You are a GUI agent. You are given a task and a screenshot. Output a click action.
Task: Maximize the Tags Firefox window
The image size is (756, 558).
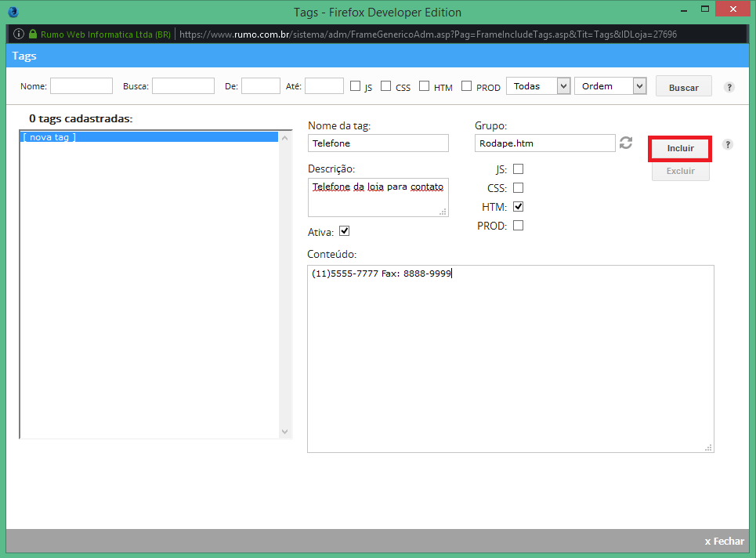(705, 9)
